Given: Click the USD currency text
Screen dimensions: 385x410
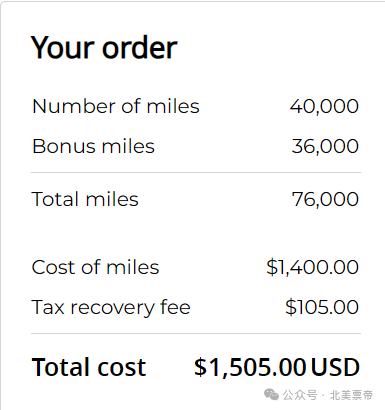Looking at the screenshot, I should click(x=335, y=367).
